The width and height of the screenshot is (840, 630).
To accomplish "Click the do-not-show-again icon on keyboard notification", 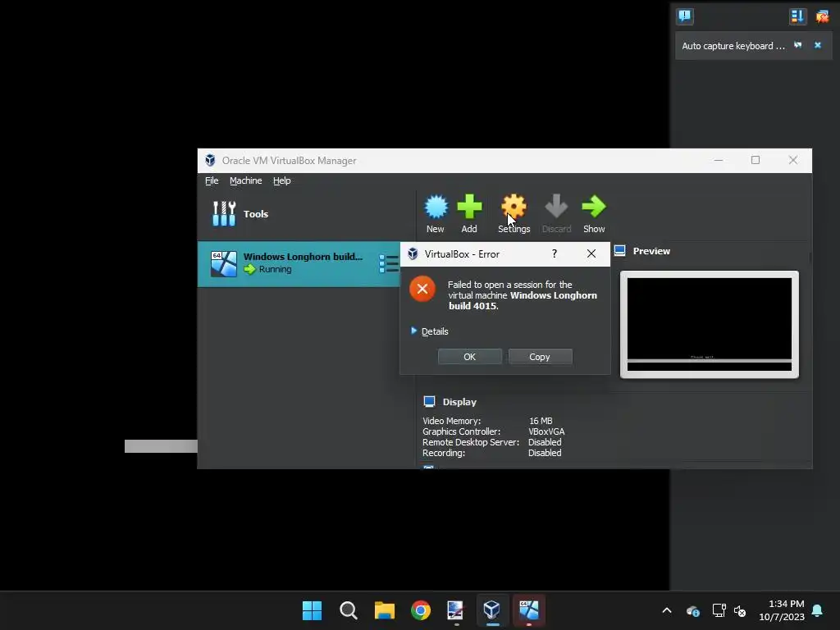I will point(797,46).
